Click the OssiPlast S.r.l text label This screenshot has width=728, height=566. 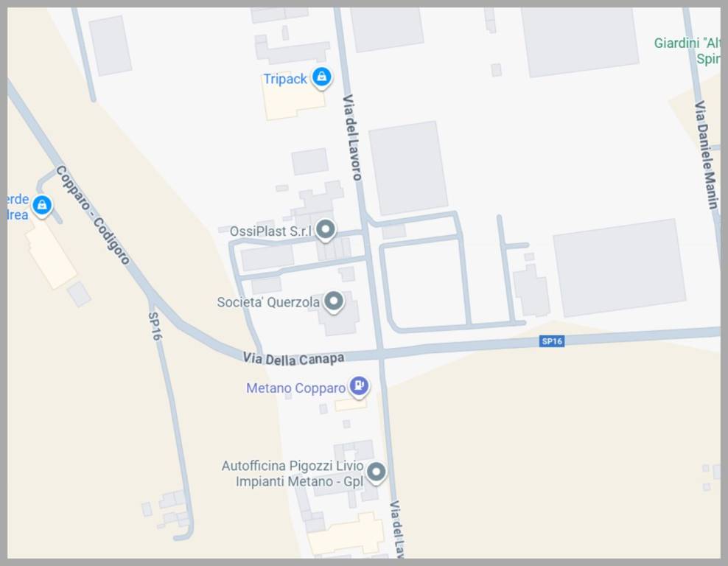270,231
